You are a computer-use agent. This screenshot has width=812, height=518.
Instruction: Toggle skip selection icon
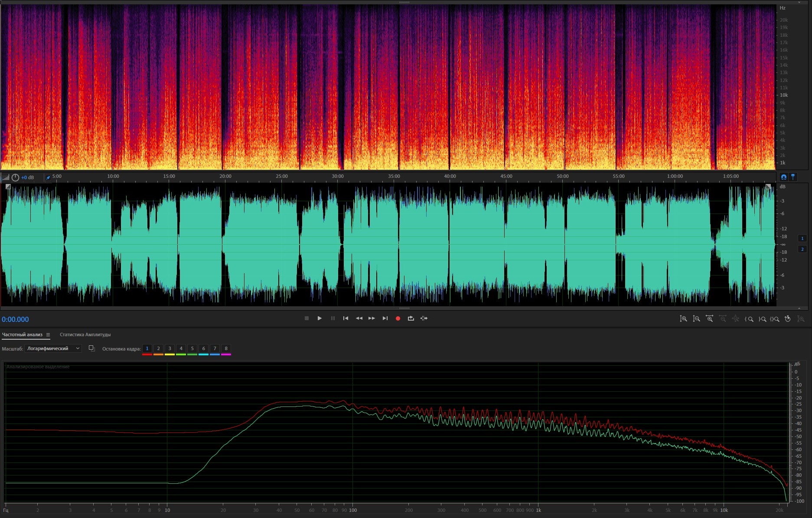[x=424, y=318]
